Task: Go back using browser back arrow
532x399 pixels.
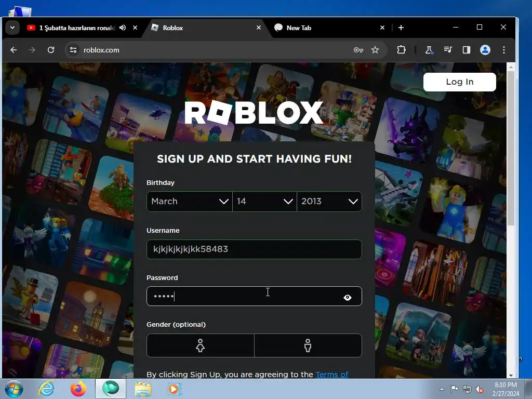Action: 14,50
